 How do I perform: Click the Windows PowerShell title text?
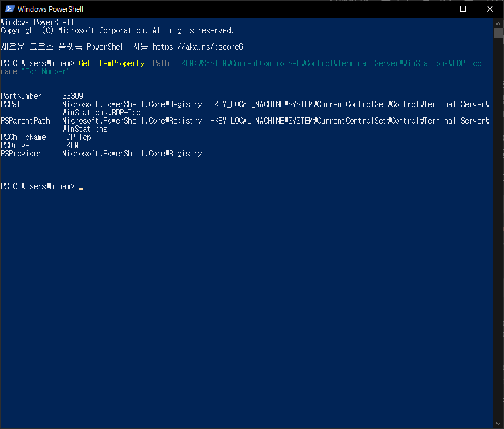click(x=50, y=9)
